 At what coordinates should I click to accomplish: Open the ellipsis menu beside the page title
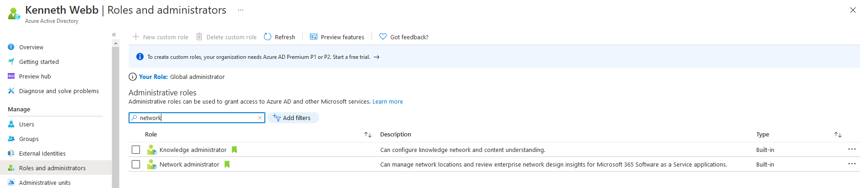point(241,10)
